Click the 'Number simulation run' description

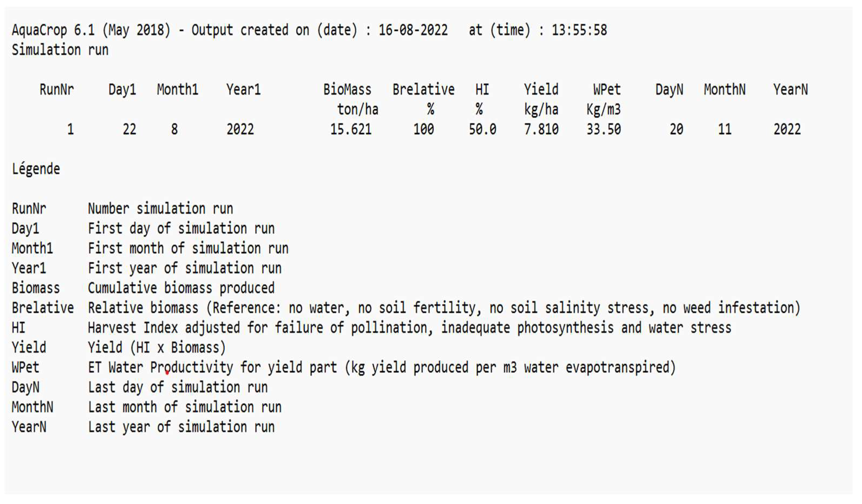coord(160,209)
